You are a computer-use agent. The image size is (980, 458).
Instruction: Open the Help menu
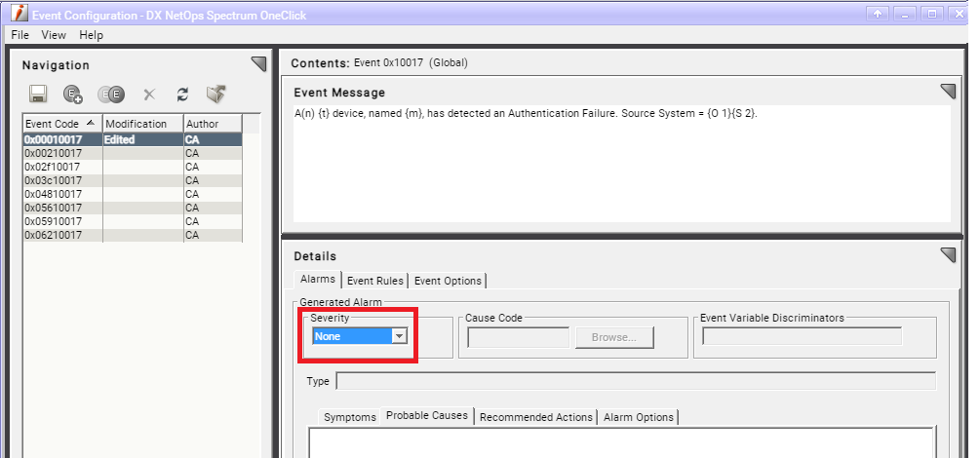coord(92,35)
